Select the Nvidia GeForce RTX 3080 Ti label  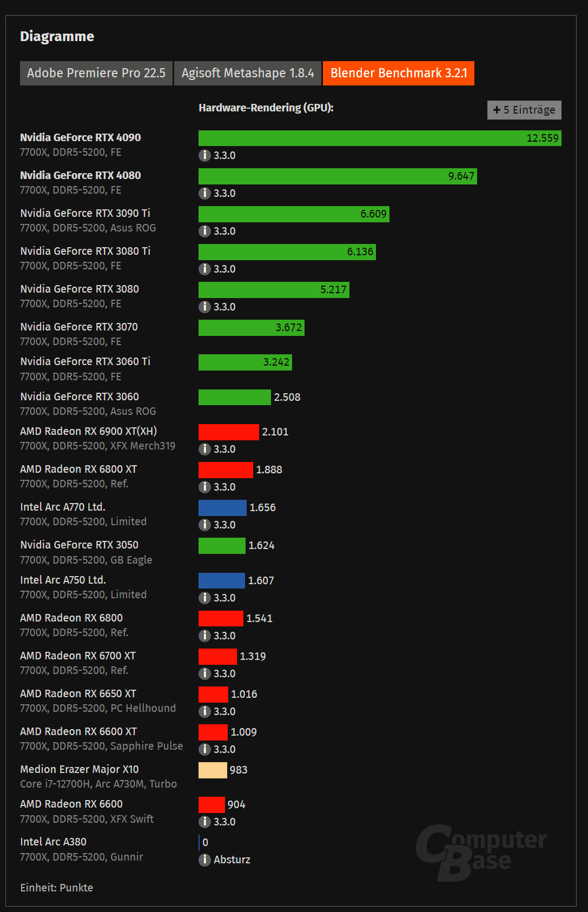85,251
